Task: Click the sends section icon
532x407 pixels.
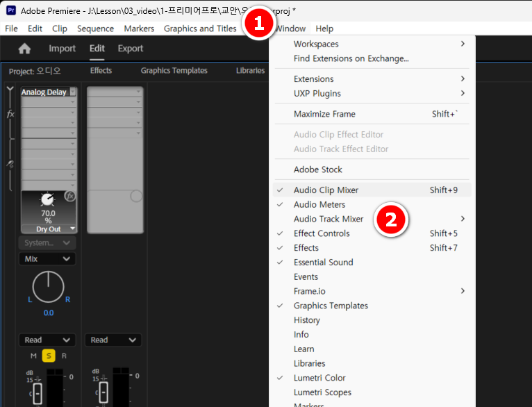Action: pos(10,164)
